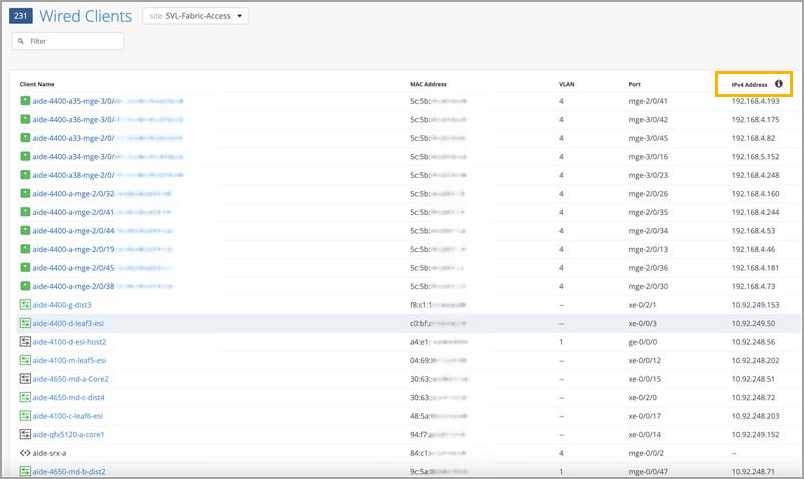The image size is (804, 479).
Task: Click the switch icon beside aide-4100-d-esi-host2
Action: 25,342
